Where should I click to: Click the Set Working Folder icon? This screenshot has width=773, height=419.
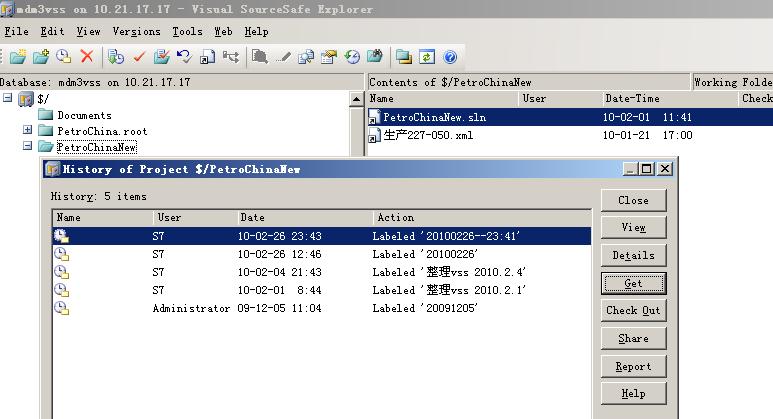(x=404, y=57)
